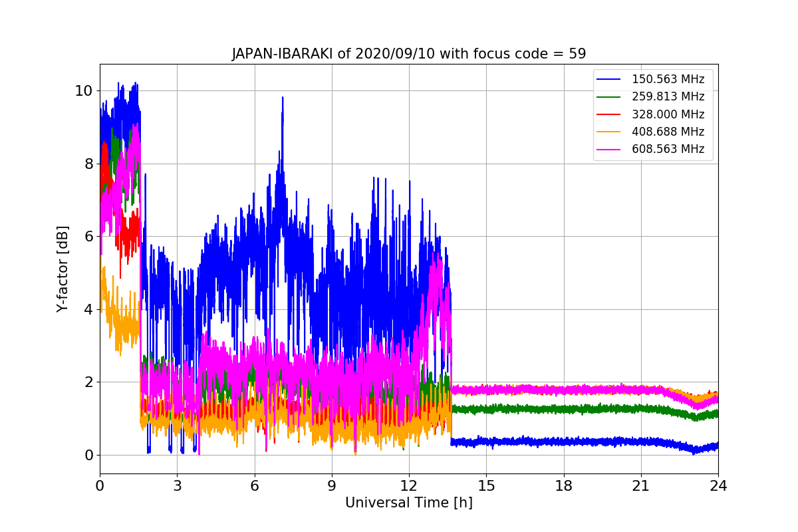
Task: Click the red legend line for 328.000 MHz
Action: [608, 114]
